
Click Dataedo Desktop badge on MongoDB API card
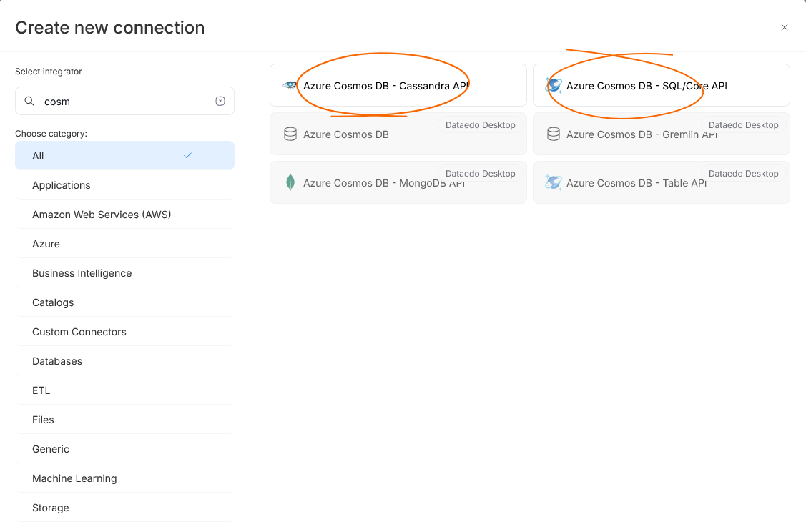(x=480, y=173)
